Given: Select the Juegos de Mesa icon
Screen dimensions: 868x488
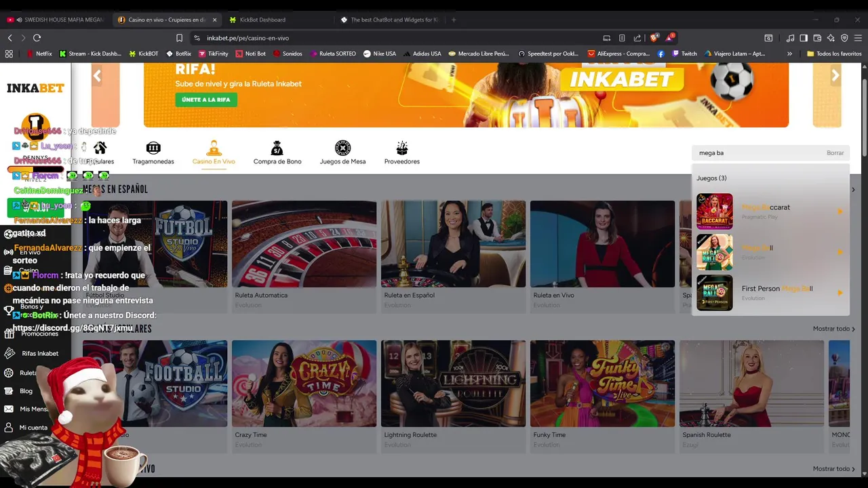Looking at the screenshot, I should click(x=342, y=148).
